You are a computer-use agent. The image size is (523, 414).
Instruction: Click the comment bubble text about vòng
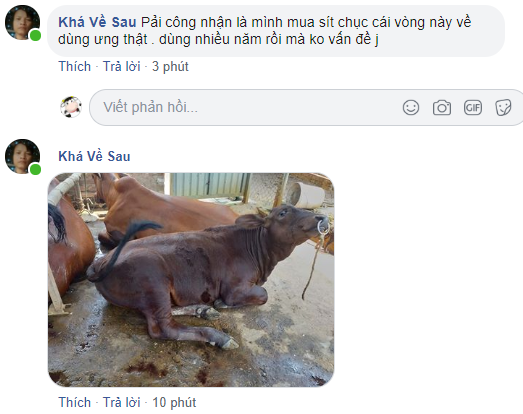pyautogui.click(x=265, y=31)
